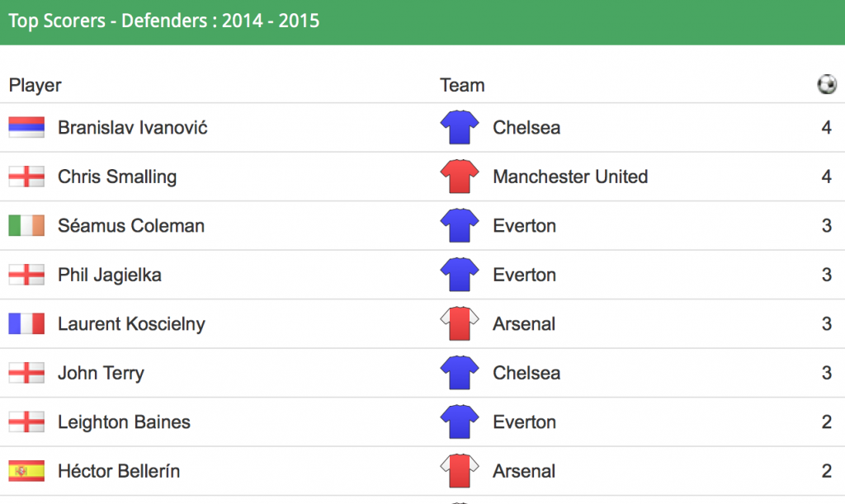The image size is (845, 504).
Task: Click Arsenal shirt icon in Koscielny row
Action: coord(459,323)
